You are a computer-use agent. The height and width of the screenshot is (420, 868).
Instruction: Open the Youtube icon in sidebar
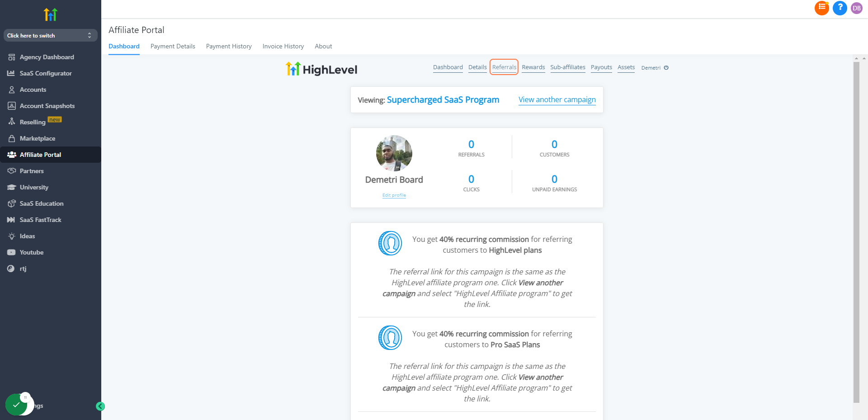point(11,252)
